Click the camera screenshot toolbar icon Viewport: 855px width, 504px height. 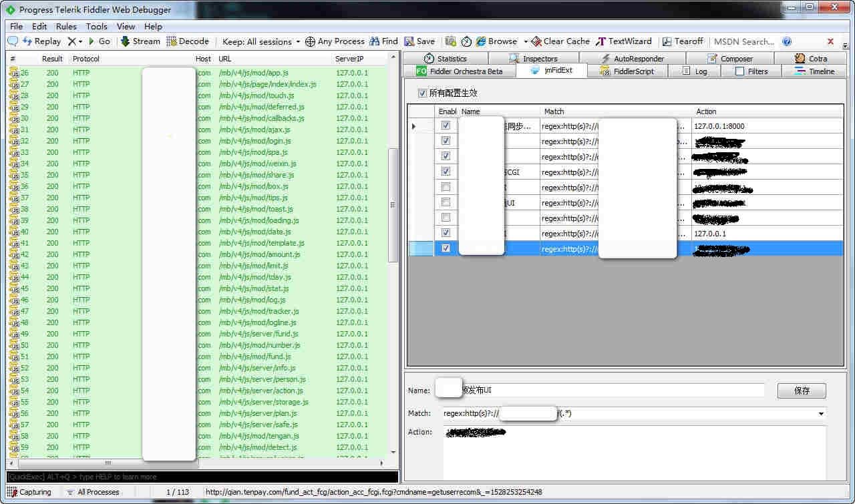pos(451,41)
